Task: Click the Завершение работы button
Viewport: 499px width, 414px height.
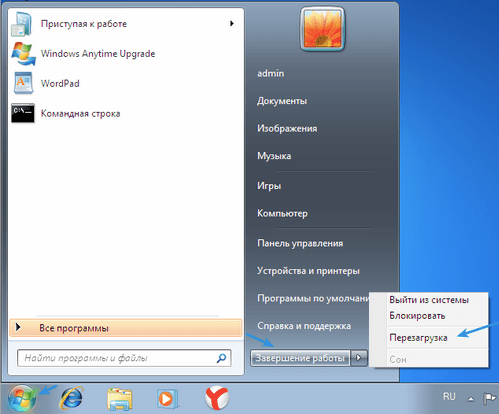Action: point(300,358)
